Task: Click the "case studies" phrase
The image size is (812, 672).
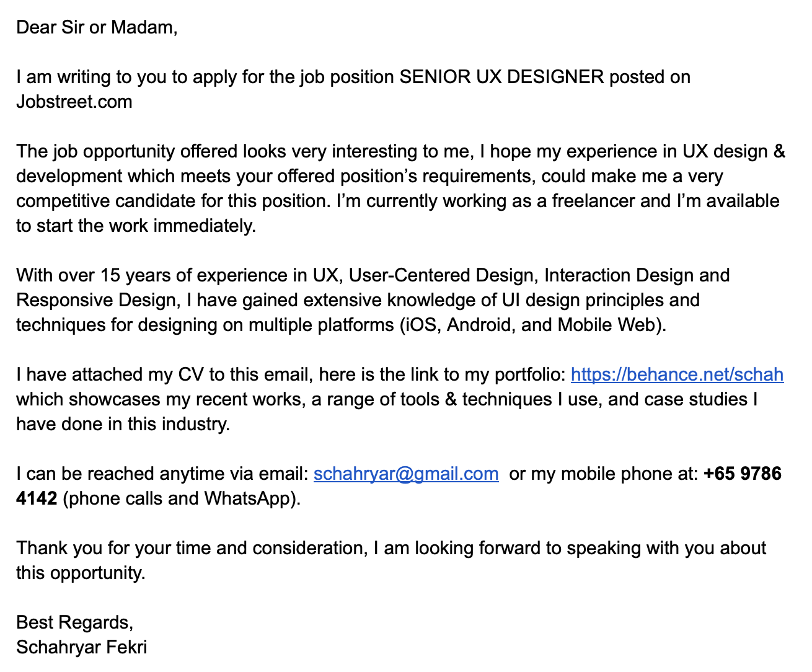Action: coord(696,399)
